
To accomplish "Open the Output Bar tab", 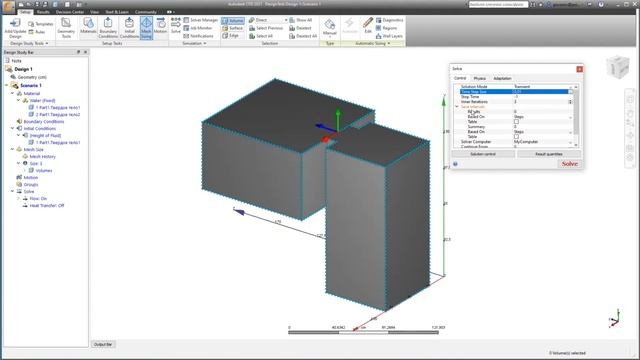I will 103,344.
